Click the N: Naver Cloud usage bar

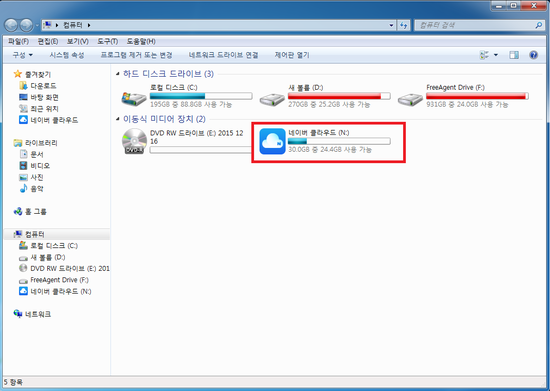pos(339,141)
